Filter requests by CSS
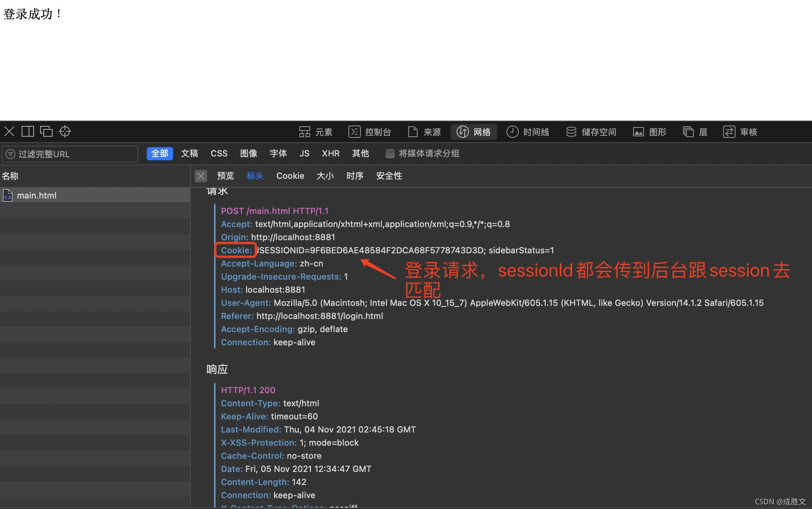 (219, 154)
